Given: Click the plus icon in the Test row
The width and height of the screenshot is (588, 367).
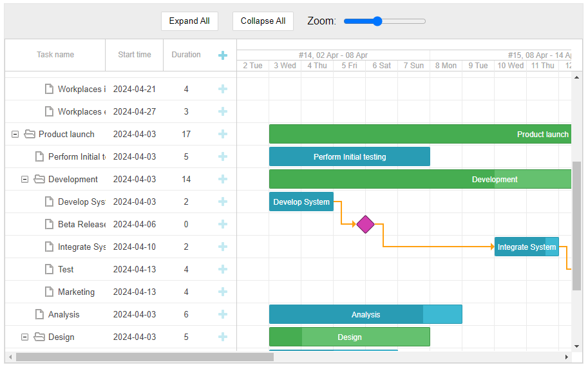Looking at the screenshot, I should click(223, 269).
